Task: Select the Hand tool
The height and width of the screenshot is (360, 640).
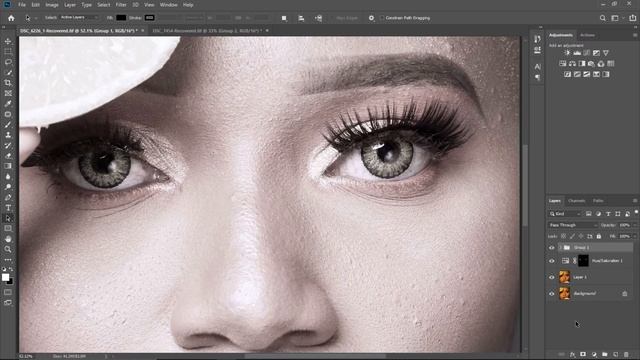Action: [8, 239]
